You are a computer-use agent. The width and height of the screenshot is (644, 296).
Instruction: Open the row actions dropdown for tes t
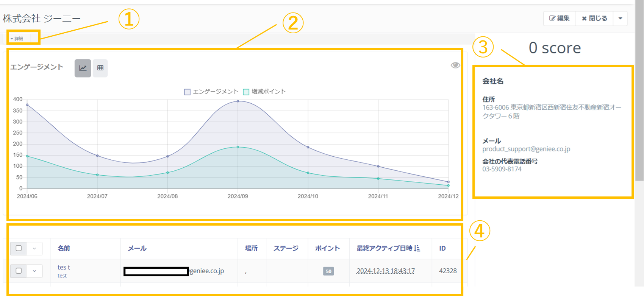(x=34, y=271)
